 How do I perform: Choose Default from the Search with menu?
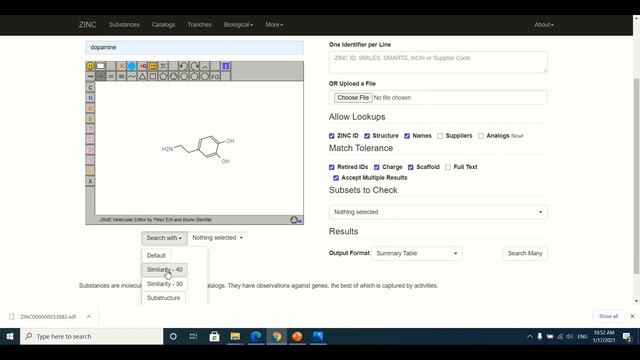[x=156, y=256]
